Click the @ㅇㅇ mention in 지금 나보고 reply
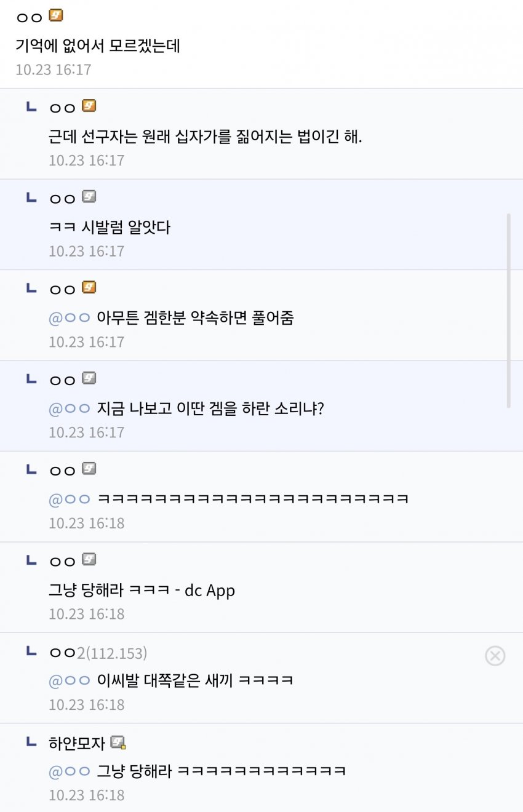 70,408
